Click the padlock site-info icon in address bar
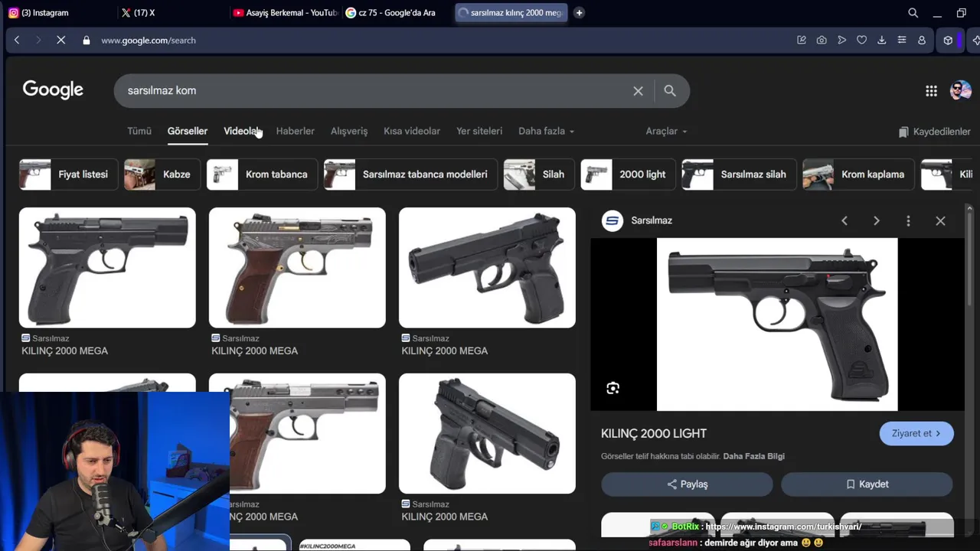This screenshot has width=980, height=551. point(86,40)
